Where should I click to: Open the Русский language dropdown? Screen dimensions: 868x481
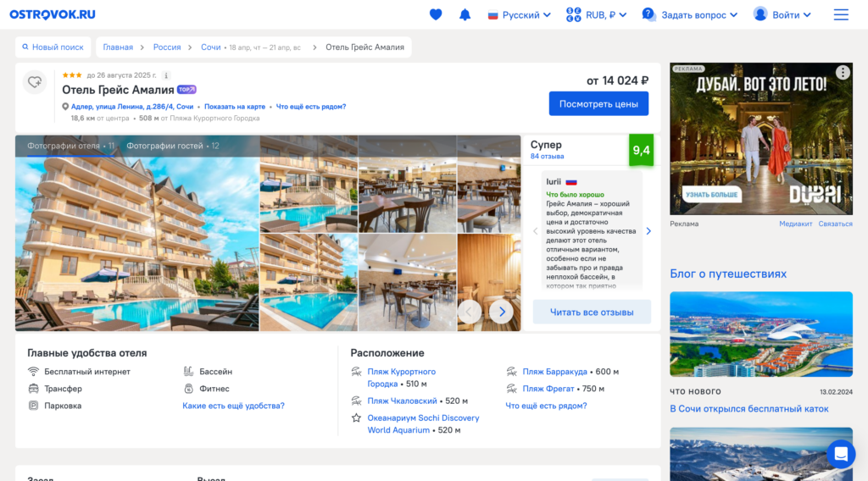pyautogui.click(x=519, y=15)
